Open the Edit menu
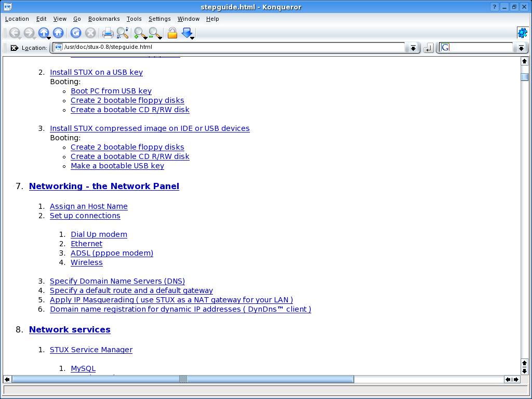532x399 pixels. (x=42, y=19)
